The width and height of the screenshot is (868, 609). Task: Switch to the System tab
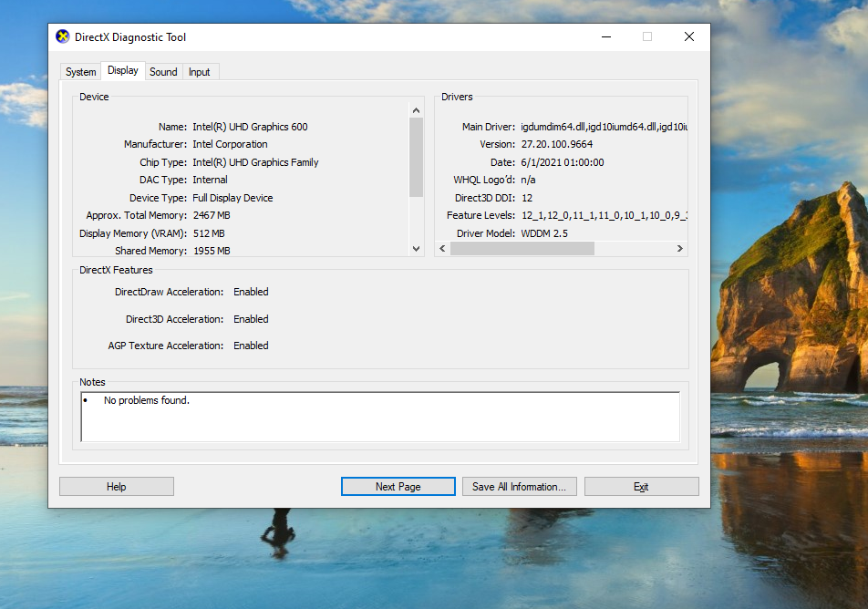click(81, 72)
